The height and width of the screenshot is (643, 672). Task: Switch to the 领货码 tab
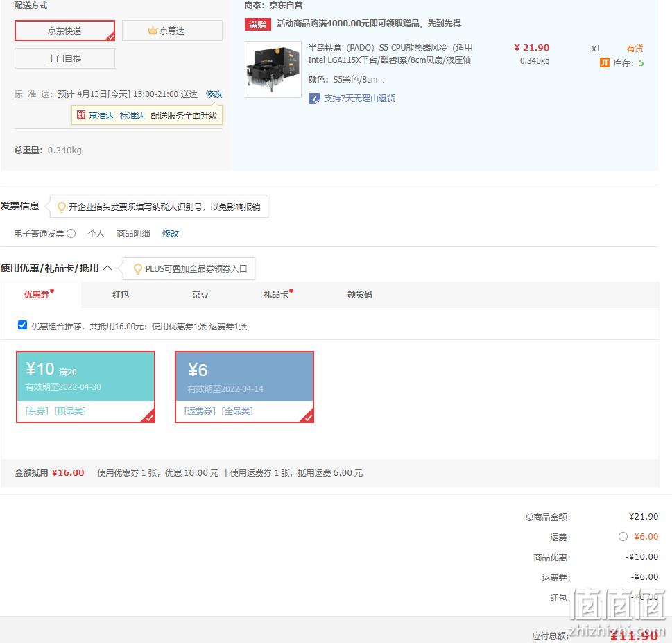click(359, 295)
